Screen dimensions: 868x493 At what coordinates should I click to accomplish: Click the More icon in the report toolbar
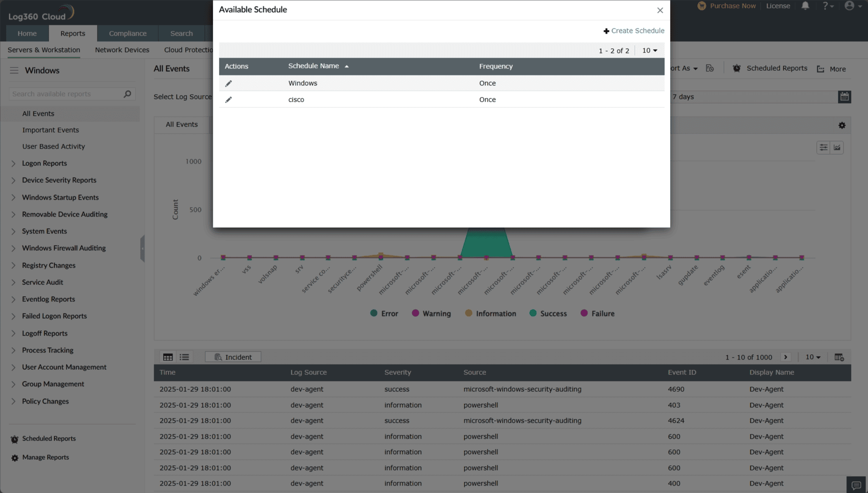(x=821, y=68)
